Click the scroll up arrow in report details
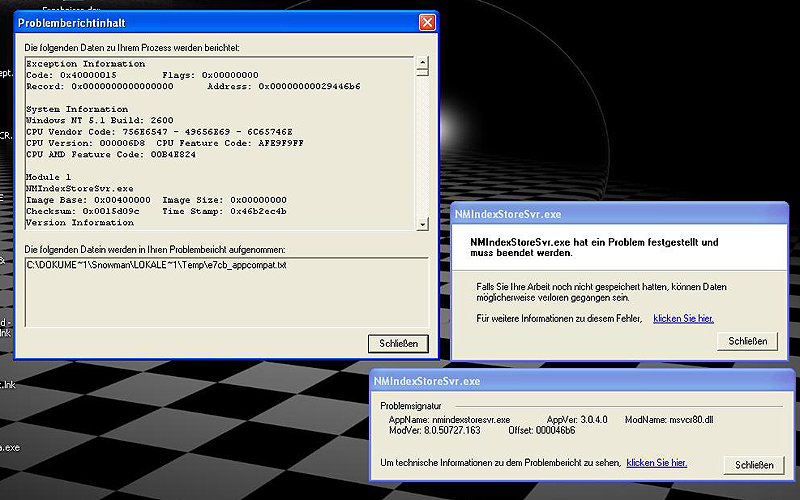This screenshot has width=800, height=500. 422,62
